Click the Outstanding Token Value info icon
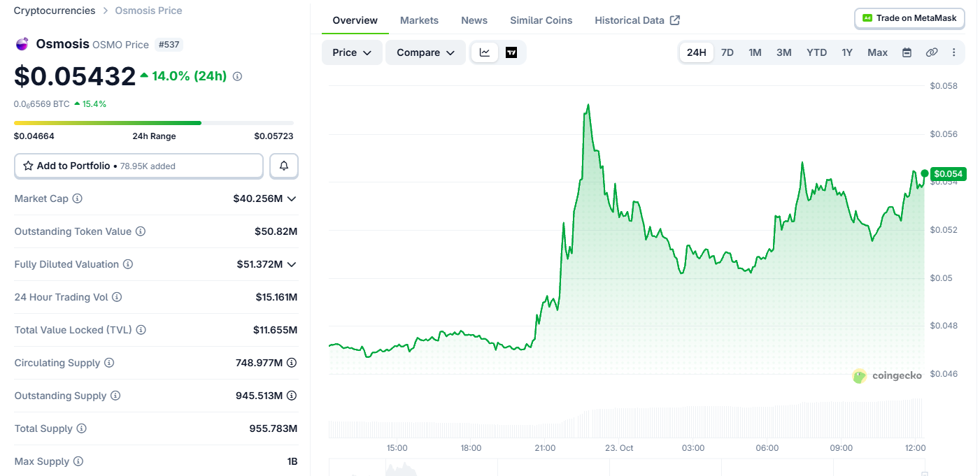Screen dimensions: 980x476 coord(141,231)
